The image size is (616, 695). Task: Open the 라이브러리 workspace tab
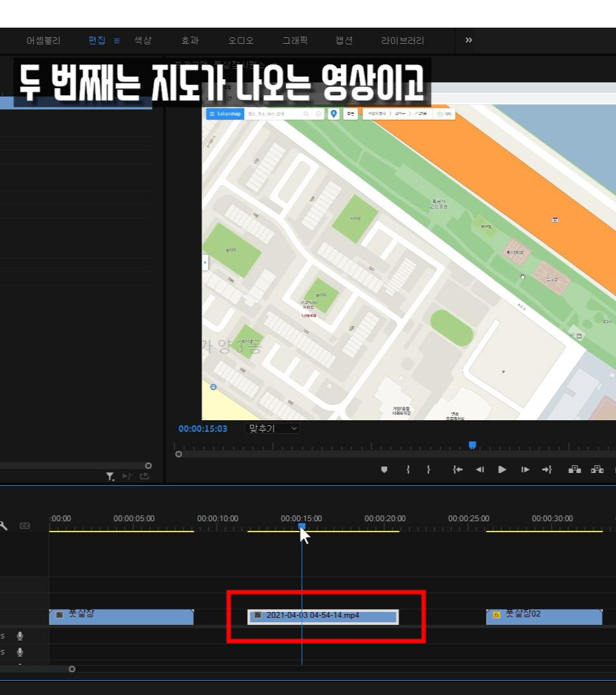click(x=403, y=41)
